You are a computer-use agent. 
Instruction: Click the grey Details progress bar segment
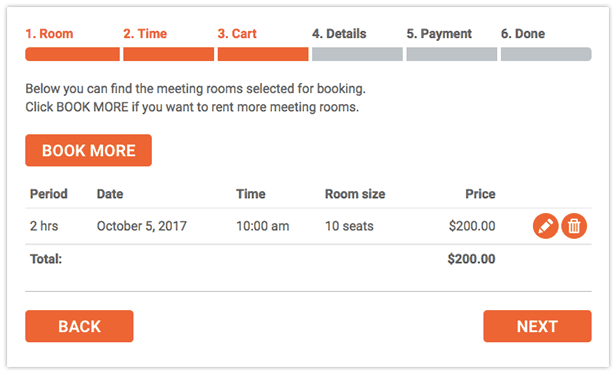click(x=358, y=54)
